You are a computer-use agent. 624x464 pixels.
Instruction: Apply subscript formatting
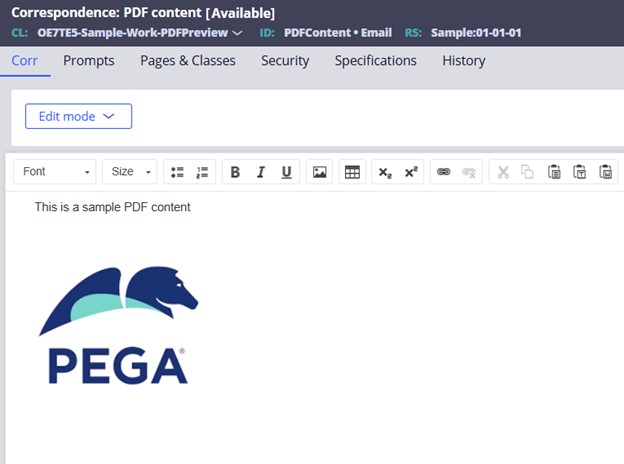click(385, 172)
